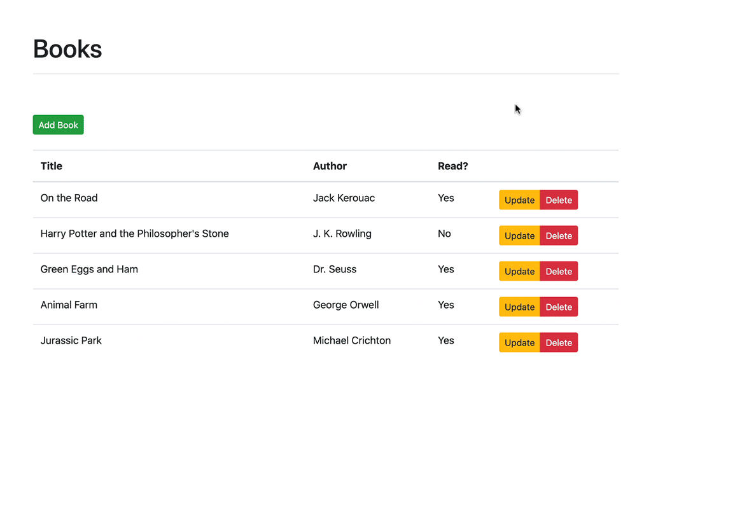The image size is (756, 532).
Task: Select the Dr. Seuss author cell
Action: tap(335, 269)
